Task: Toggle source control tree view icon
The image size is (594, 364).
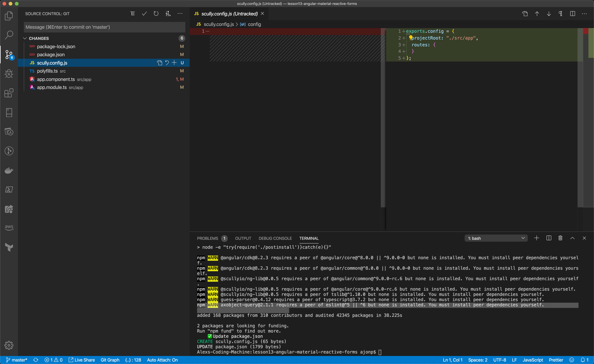Action: click(133, 14)
